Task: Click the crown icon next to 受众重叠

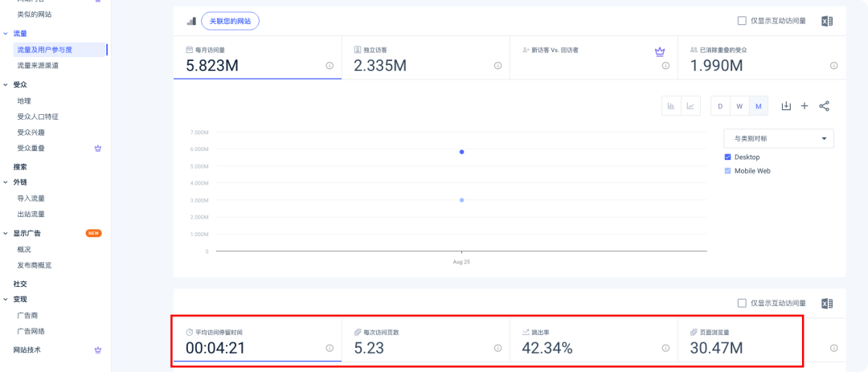Action: click(98, 148)
